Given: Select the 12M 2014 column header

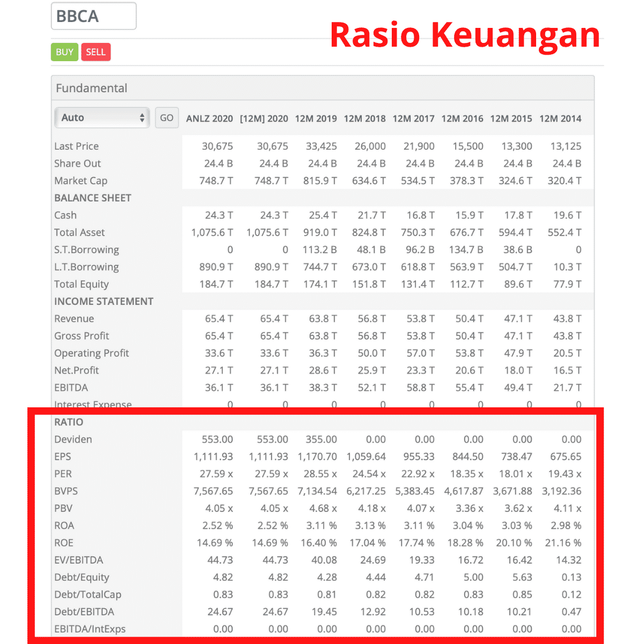Looking at the screenshot, I should tap(560, 119).
